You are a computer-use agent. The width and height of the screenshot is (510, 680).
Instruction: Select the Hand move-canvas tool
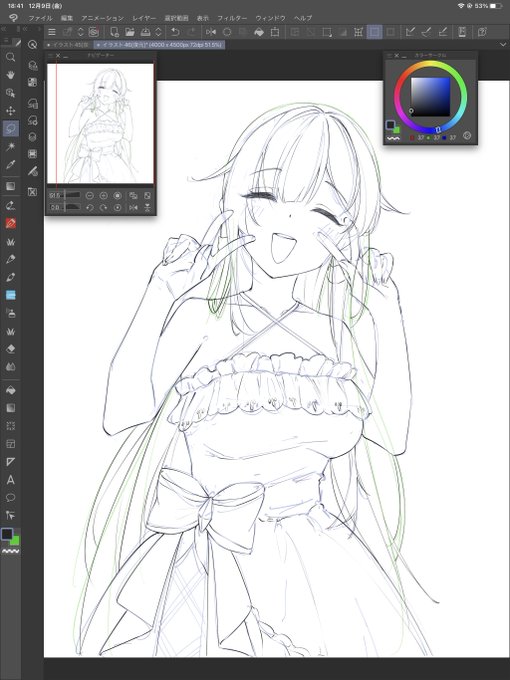coord(11,75)
